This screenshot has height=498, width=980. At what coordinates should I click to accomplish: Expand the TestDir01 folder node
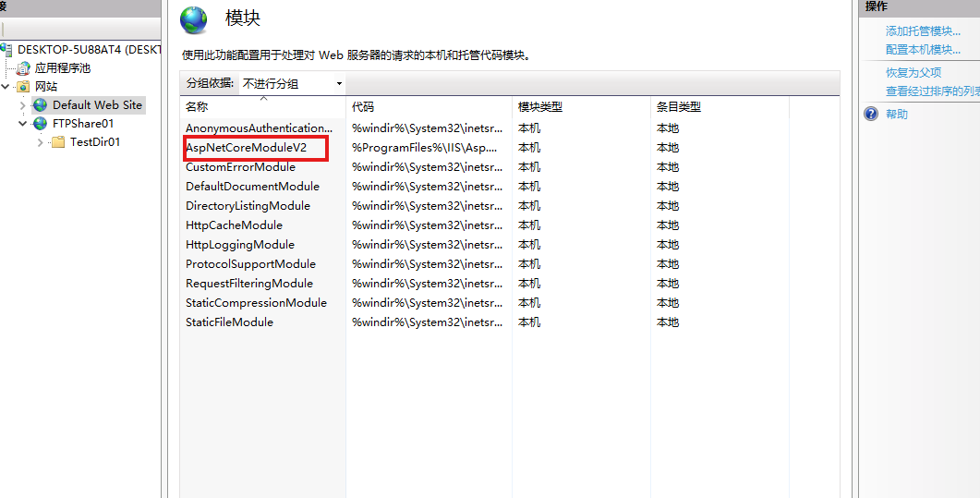[x=40, y=142]
